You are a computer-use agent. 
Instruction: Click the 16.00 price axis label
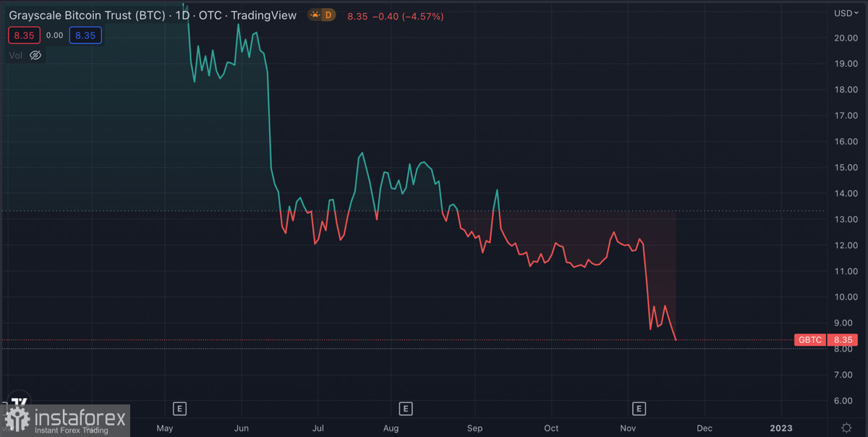tap(846, 141)
